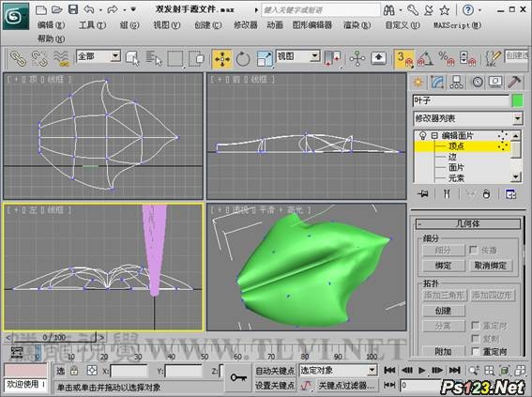Open the help question mark icon
Image resolution: width=532 pixels, height=397 pixels.
click(468, 10)
